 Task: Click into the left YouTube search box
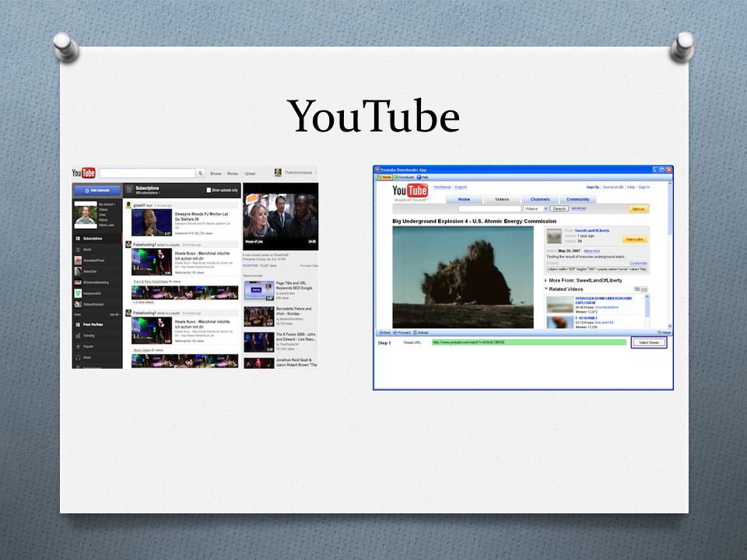(148, 173)
